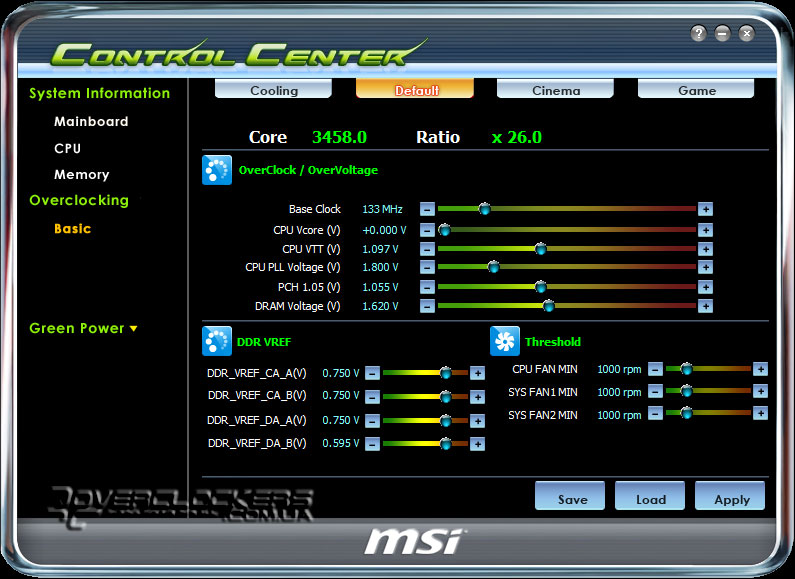
Task: Switch to the Cooling profile tab
Action: click(273, 89)
